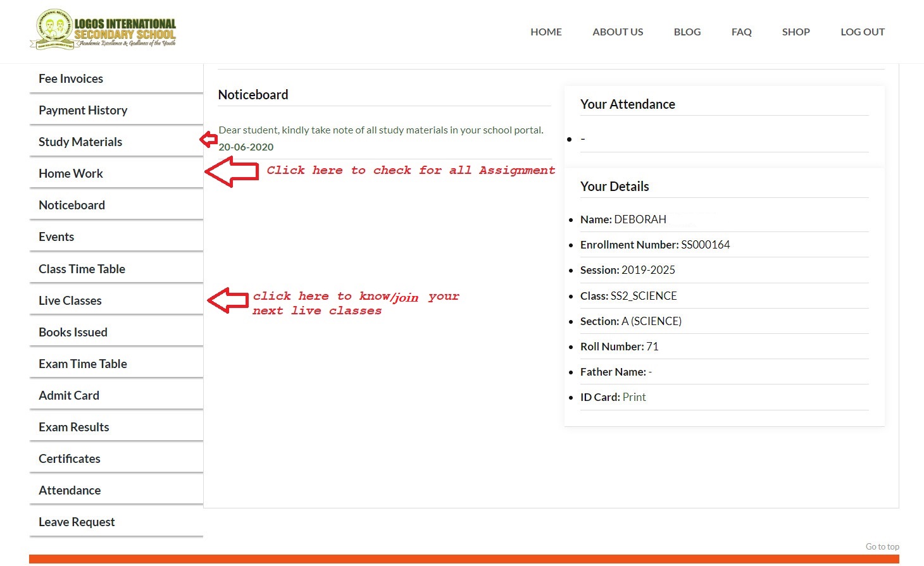Screen dimensions: 924x566
Task: Click the Your Details heading
Action: [x=615, y=187]
